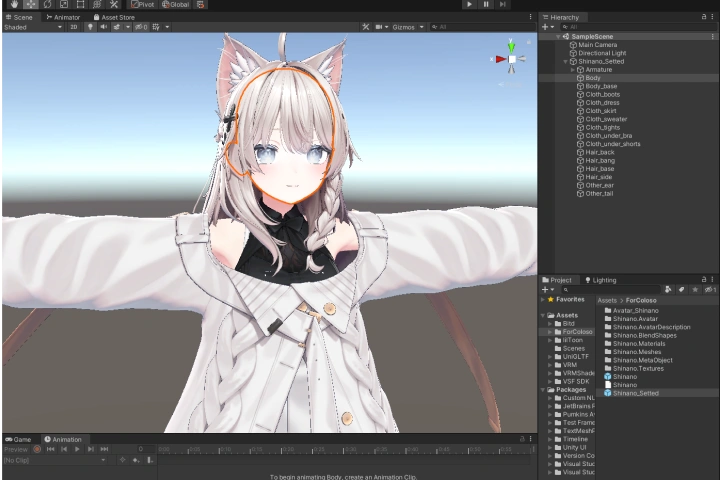Image resolution: width=720 pixels, height=480 pixels.
Task: Collapse the SampleScene node
Action: (x=558, y=36)
